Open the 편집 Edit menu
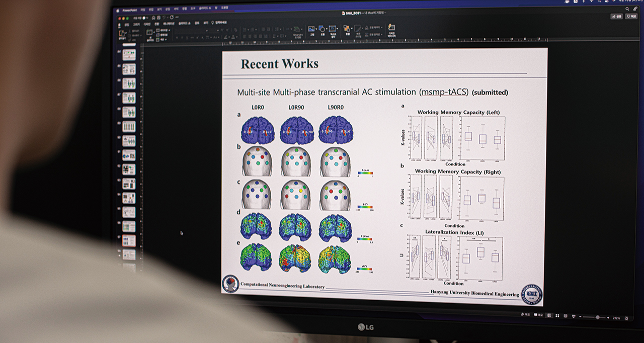Screen dimensions: 644x343 151,10
